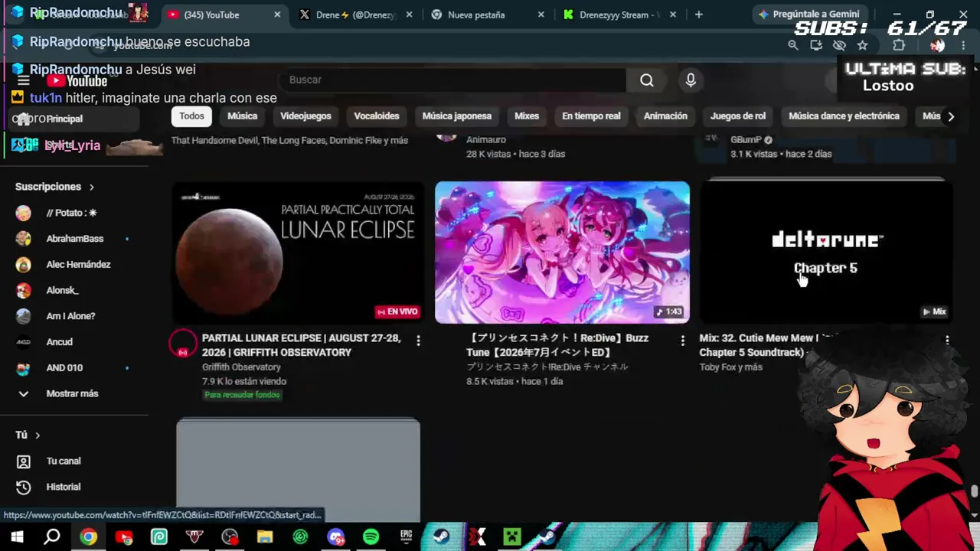Expand the Suscripciones section chevron
The width and height of the screenshot is (980, 551).
pos(91,187)
